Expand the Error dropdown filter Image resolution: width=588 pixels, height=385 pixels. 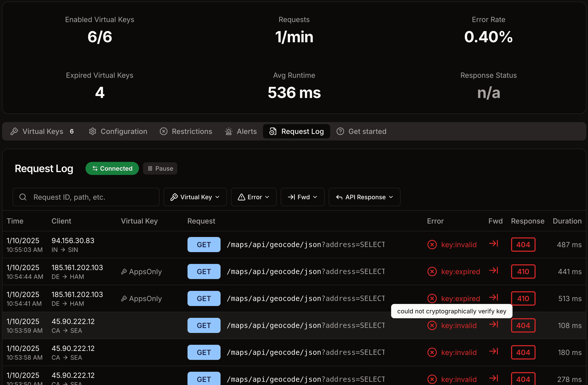253,197
